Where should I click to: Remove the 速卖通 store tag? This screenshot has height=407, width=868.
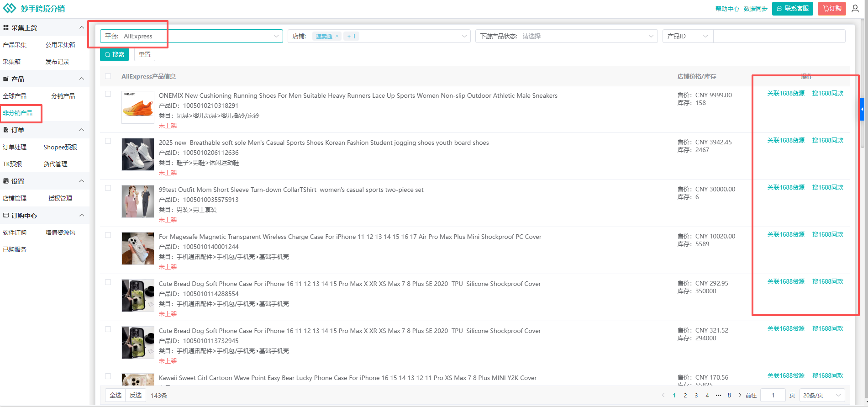coord(337,36)
